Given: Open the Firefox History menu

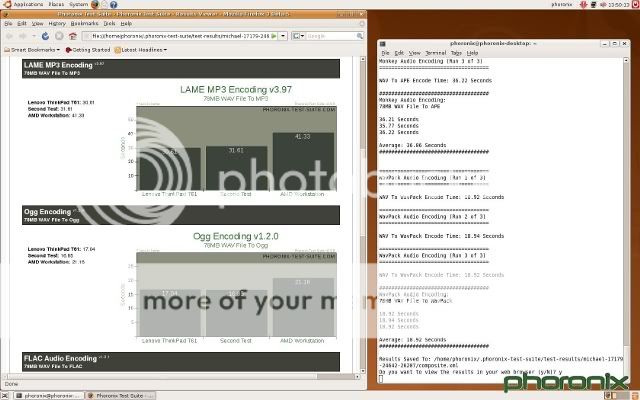Looking at the screenshot, I should [57, 24].
